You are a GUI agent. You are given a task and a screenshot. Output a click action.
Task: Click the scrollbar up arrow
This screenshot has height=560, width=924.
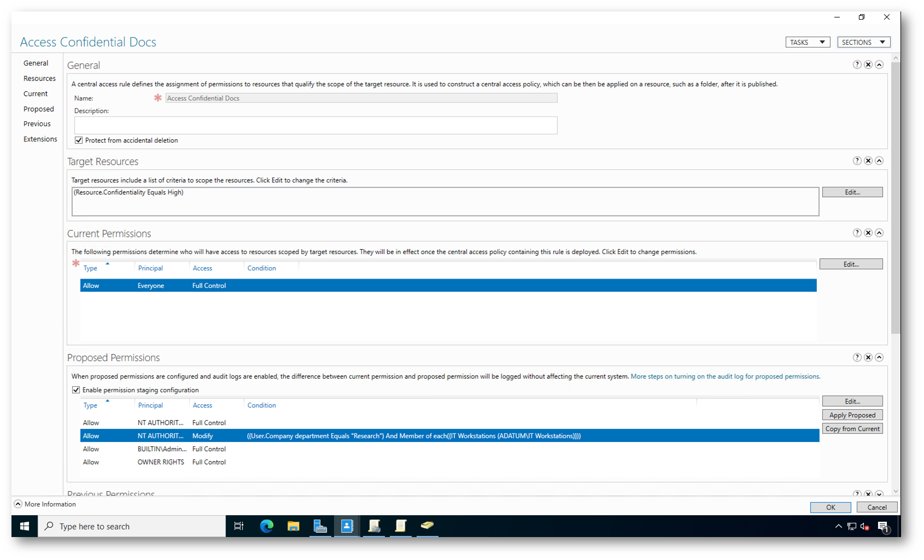(895, 58)
